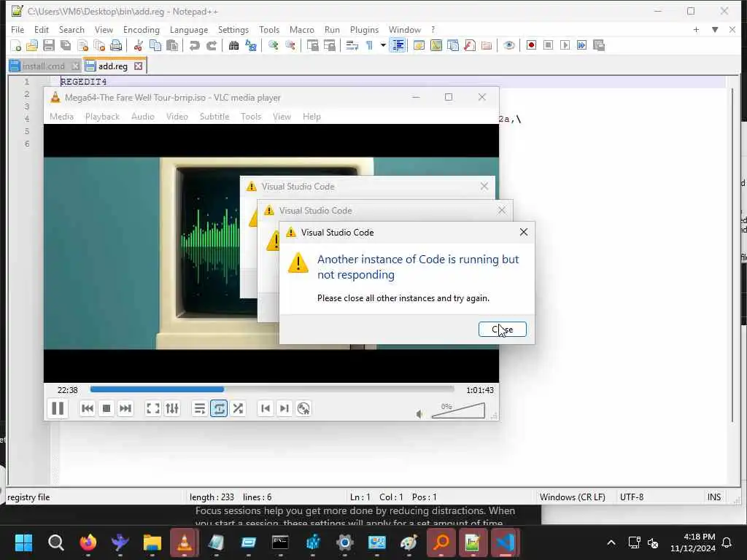Open the Macro menu in Notepad++

(x=301, y=29)
